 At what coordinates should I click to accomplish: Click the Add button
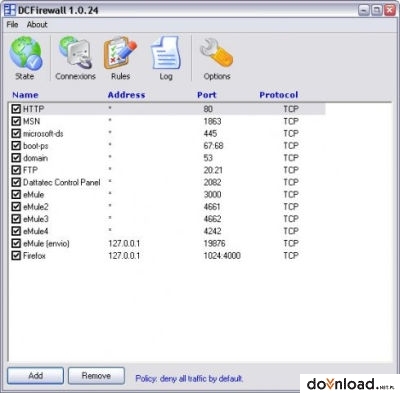click(35, 376)
